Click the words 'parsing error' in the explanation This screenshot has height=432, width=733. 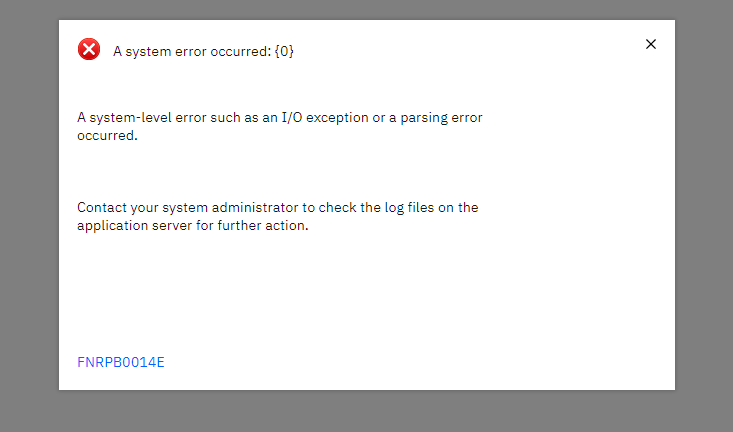click(x=441, y=118)
